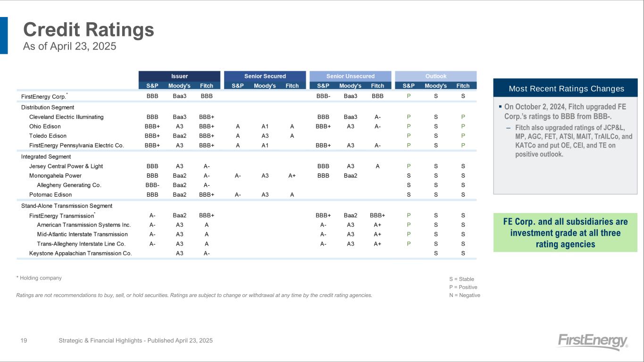Viewport: 644px width, 362px height.
Task: Select the "S&P" subheader under Issuer
Action: coord(152,86)
